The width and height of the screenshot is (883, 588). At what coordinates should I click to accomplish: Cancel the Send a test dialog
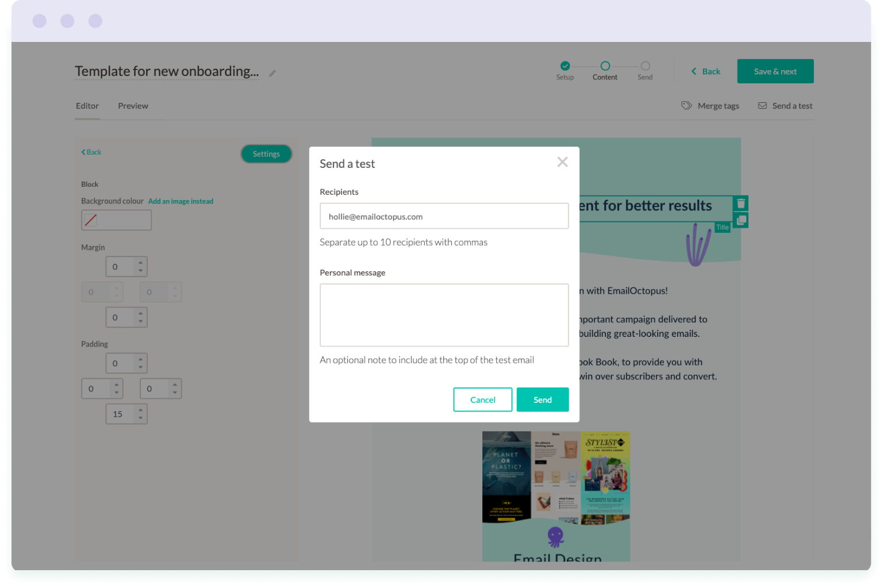(482, 399)
